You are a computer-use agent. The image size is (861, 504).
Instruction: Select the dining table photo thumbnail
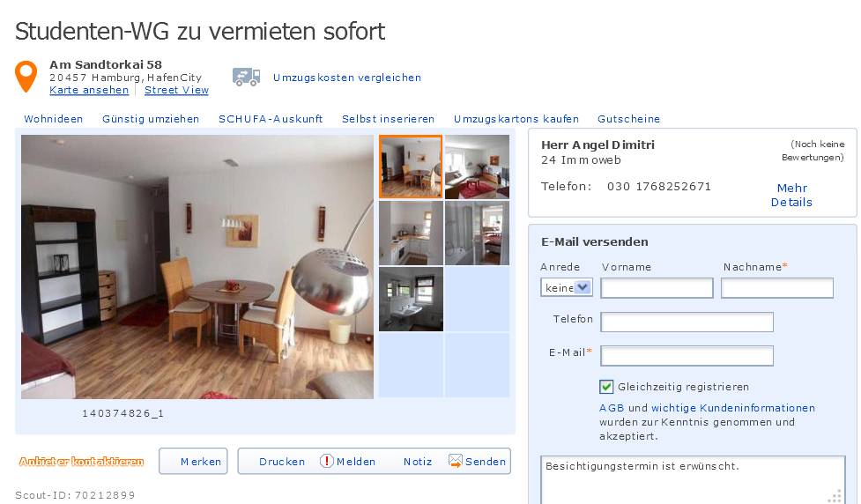[411, 167]
